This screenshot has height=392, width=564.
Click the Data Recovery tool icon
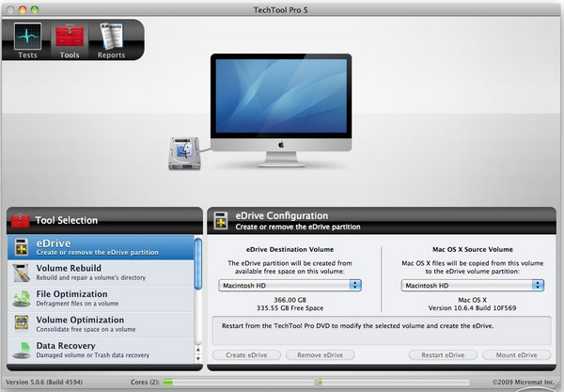pos(23,351)
